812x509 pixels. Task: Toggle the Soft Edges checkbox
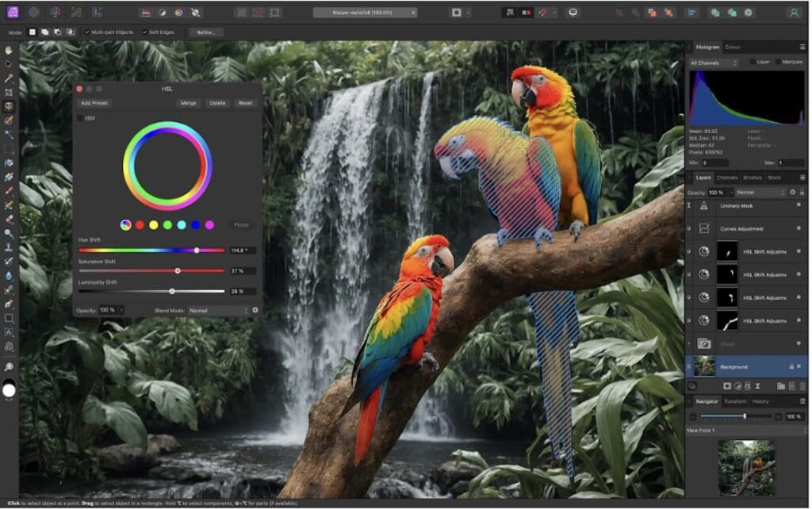pos(144,32)
